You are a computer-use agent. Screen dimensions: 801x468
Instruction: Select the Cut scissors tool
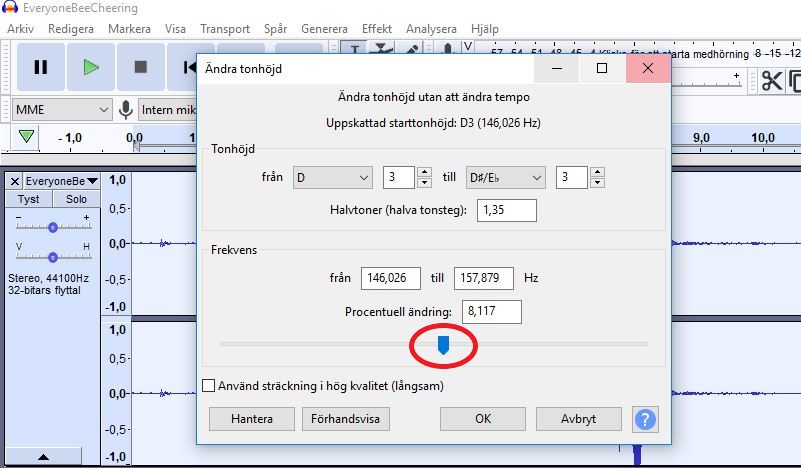pos(771,81)
